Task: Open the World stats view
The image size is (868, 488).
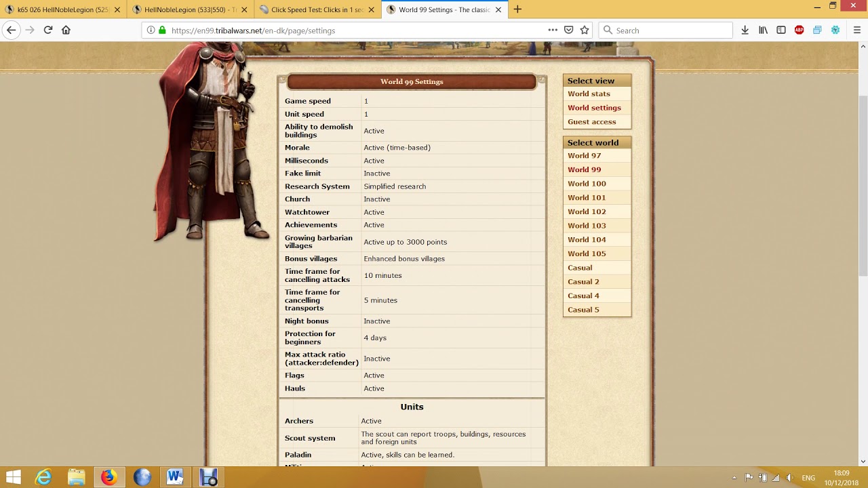Action: point(589,94)
